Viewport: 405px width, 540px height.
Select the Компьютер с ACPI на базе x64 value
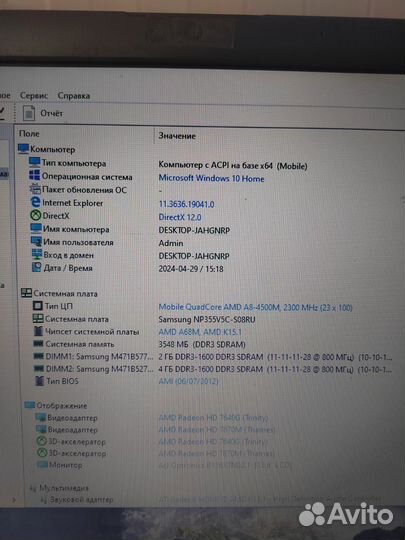(233, 165)
